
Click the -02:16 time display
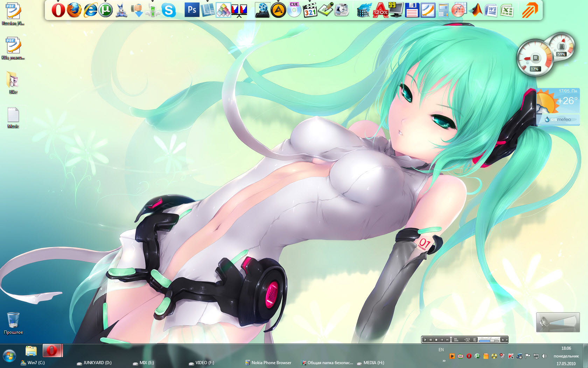[470, 340]
